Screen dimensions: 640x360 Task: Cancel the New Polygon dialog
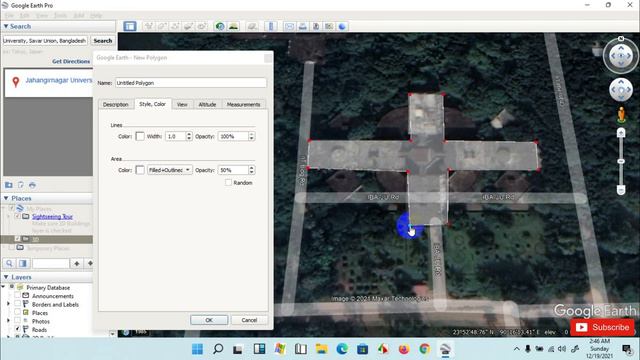(x=249, y=320)
